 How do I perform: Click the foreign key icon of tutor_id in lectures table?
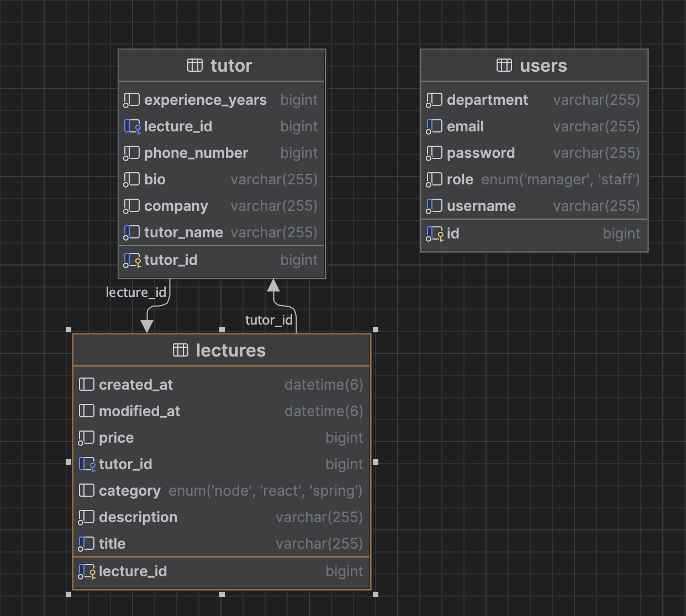click(x=87, y=464)
